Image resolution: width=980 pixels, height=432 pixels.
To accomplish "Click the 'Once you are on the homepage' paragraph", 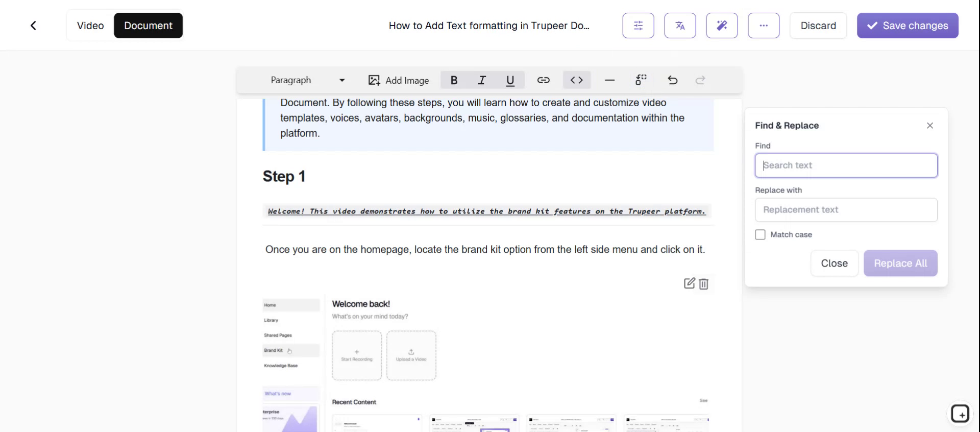I will click(485, 250).
